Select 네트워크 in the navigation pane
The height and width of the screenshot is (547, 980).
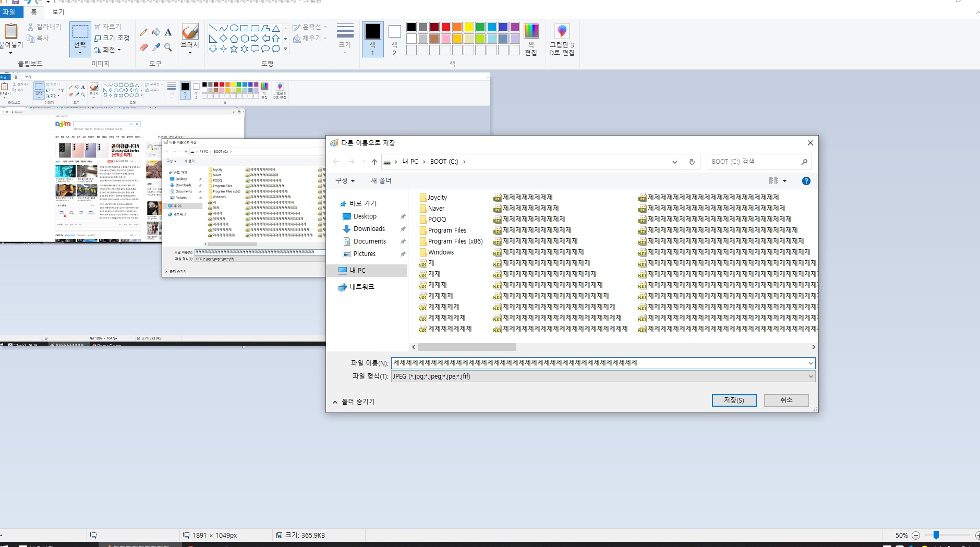tap(361, 287)
